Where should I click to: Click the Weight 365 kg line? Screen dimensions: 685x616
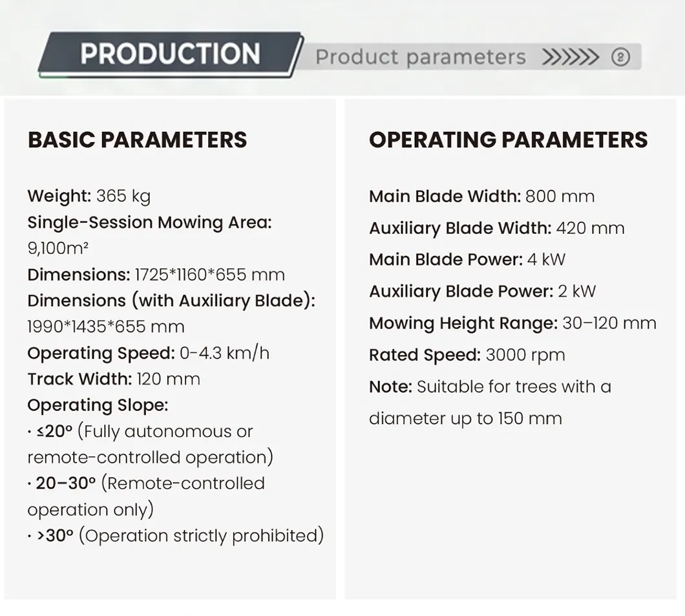tap(89, 196)
